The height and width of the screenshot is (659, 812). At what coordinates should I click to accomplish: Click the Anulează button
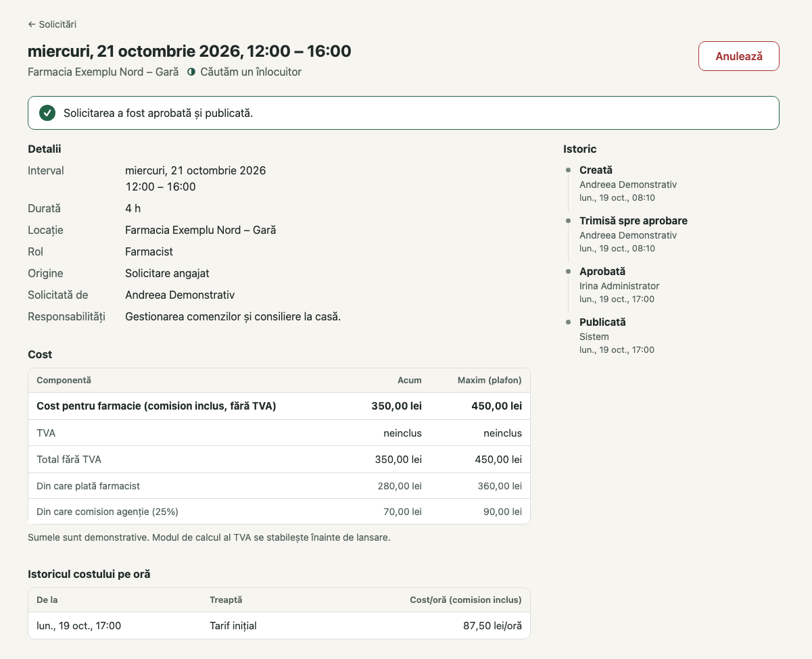[x=738, y=56]
